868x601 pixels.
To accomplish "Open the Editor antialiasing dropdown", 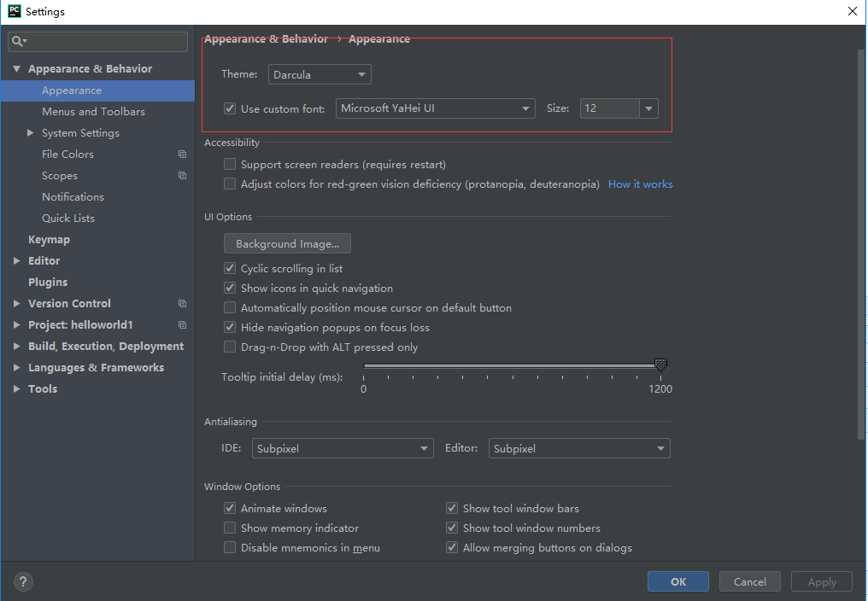I will pos(579,448).
